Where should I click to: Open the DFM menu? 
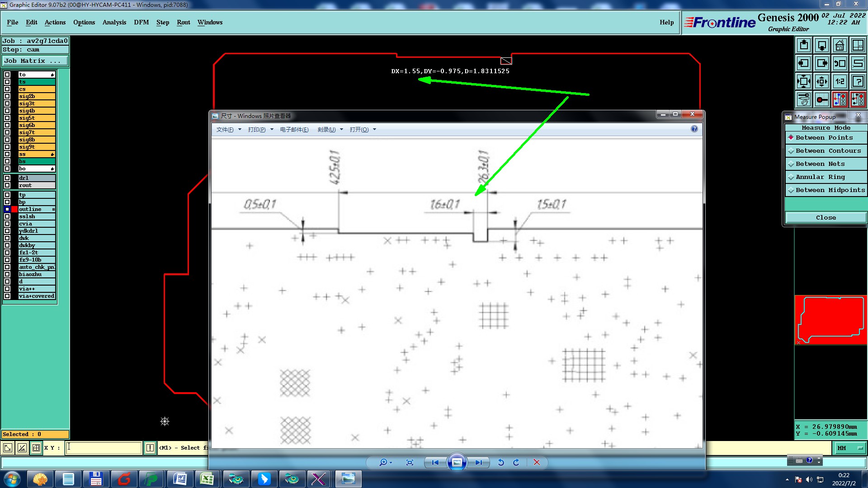(141, 22)
